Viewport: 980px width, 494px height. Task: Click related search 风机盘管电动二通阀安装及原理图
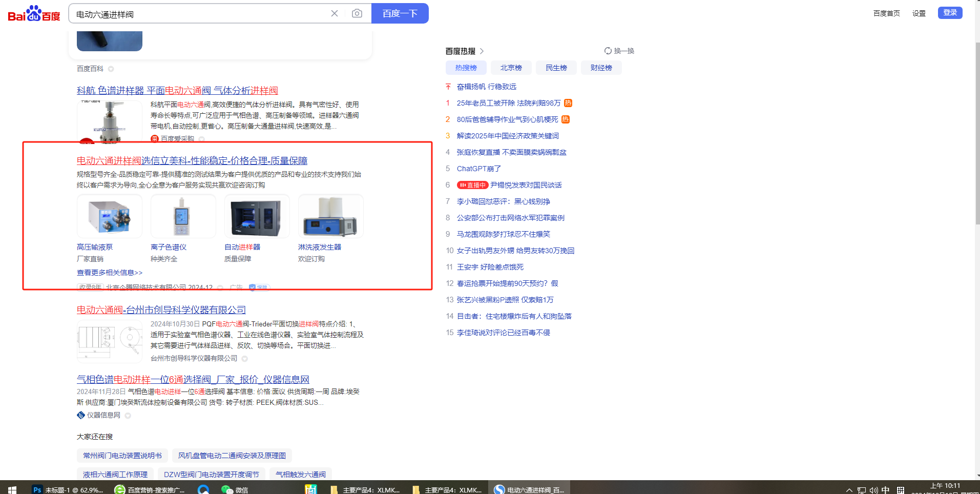232,456
